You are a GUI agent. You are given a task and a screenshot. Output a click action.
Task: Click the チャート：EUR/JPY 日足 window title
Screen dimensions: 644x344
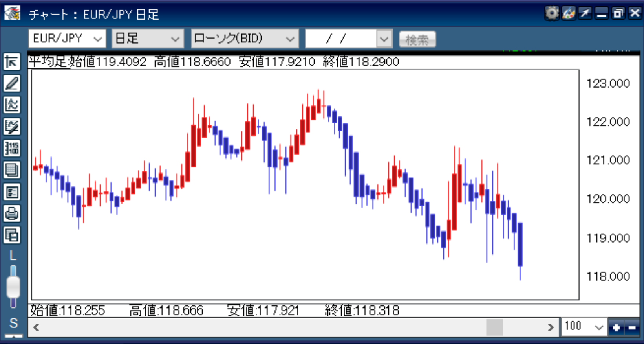94,15
